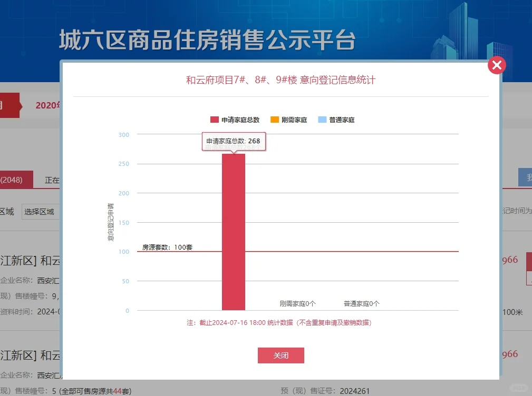Toggle the 普通家庭 legend swatch

tap(322, 120)
